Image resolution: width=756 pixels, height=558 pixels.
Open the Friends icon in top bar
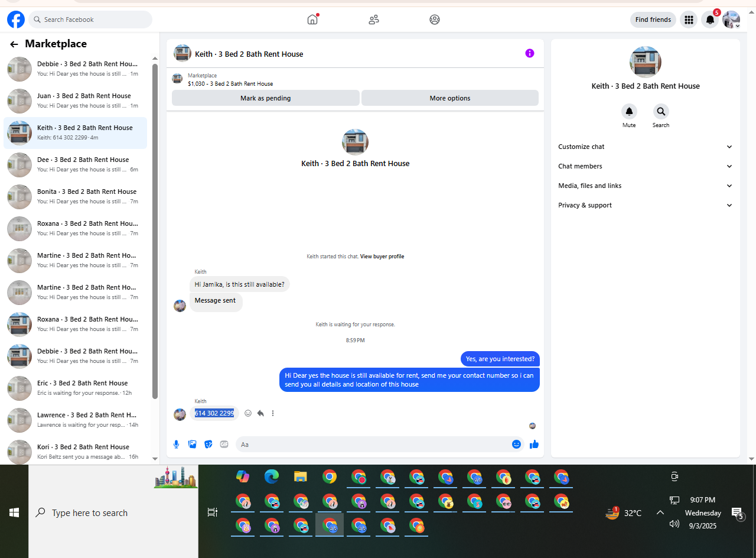tap(374, 20)
